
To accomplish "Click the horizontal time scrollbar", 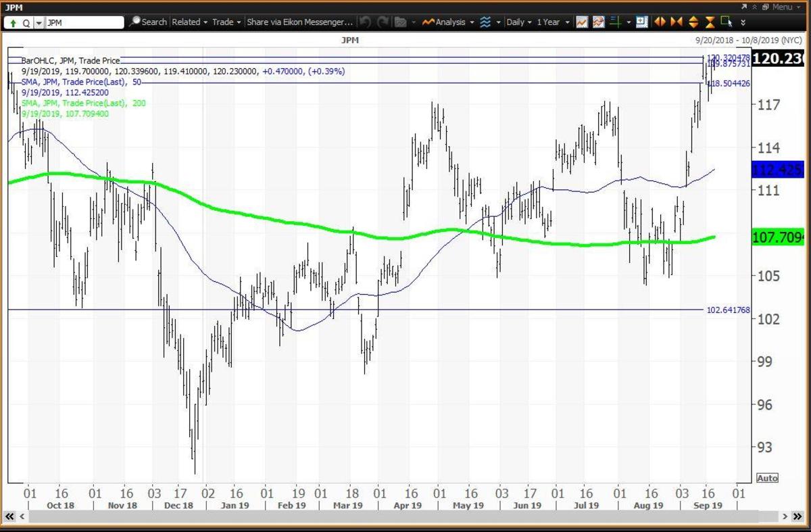I will [x=405, y=516].
